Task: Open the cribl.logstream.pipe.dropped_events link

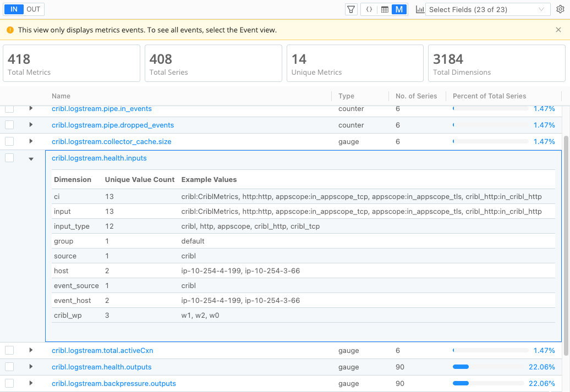Action: tap(113, 125)
